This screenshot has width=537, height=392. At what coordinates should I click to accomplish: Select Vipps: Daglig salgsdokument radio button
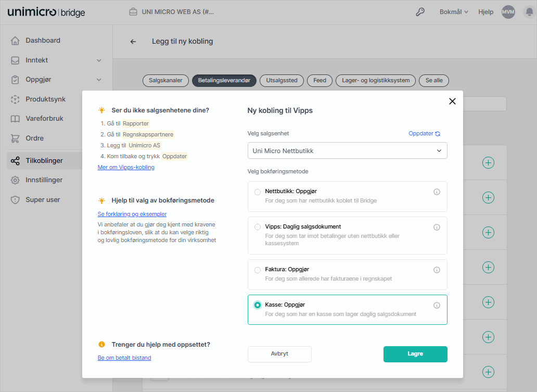pos(258,227)
